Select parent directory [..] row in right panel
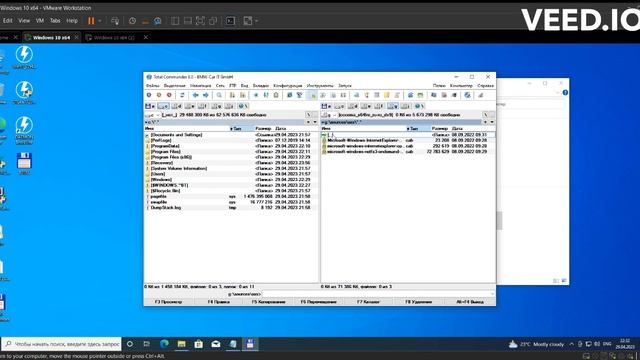640x360 pixels. [x=408, y=135]
